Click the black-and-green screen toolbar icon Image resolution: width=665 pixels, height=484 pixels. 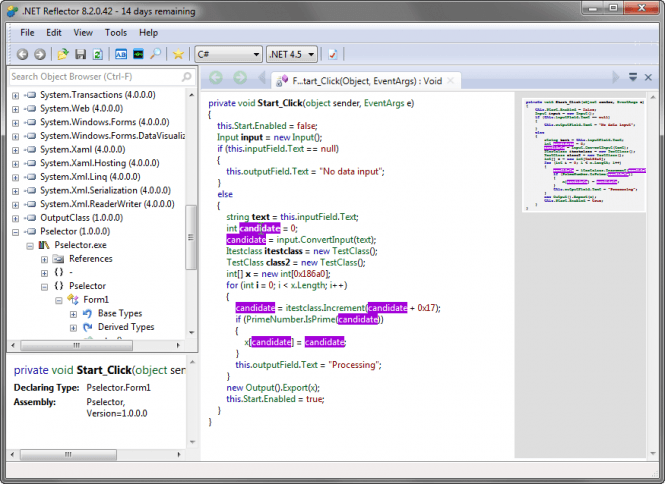(138, 54)
